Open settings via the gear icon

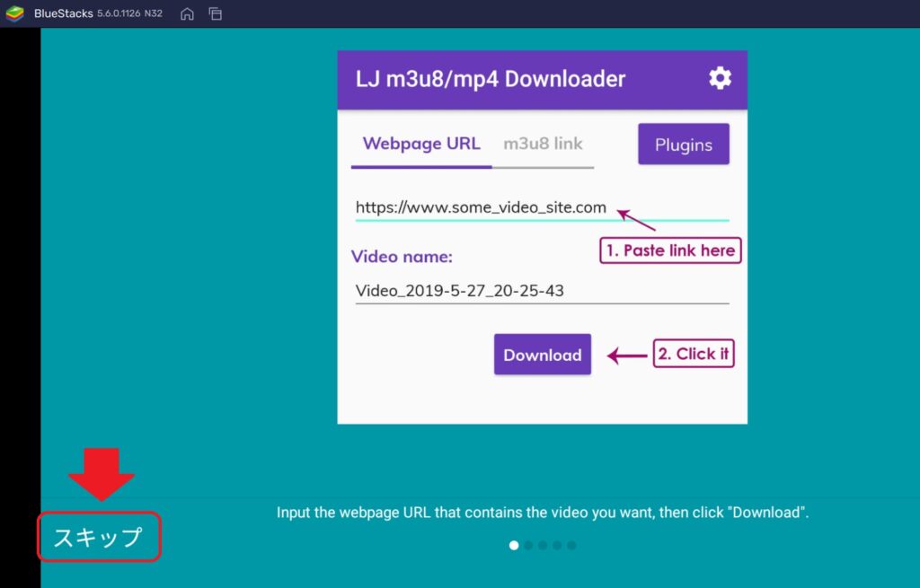coord(720,78)
